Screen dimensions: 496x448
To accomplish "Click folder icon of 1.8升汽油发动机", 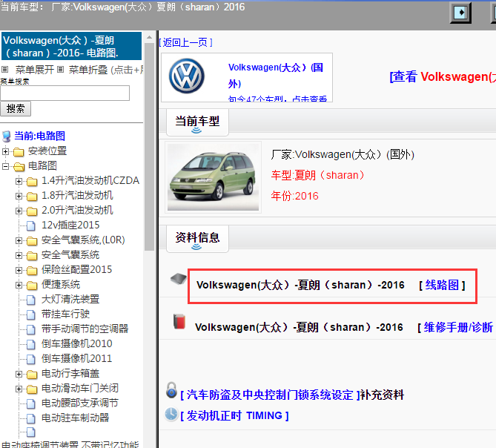I will 32,196.
